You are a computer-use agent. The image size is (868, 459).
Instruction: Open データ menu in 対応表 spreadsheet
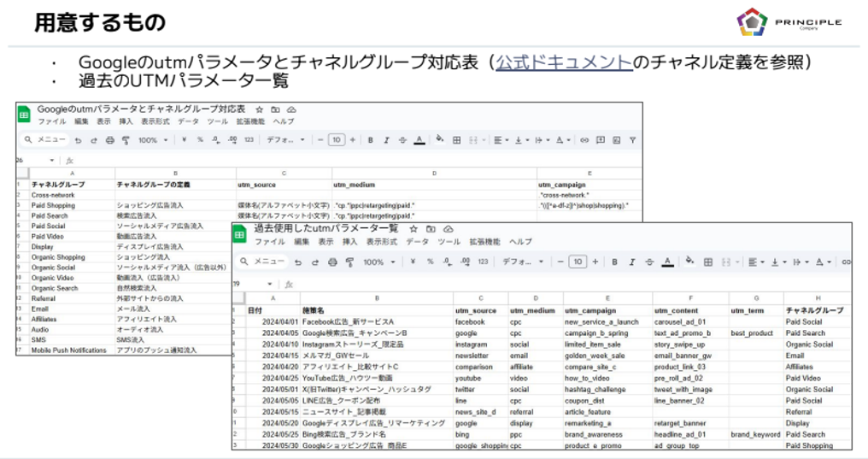189,122
